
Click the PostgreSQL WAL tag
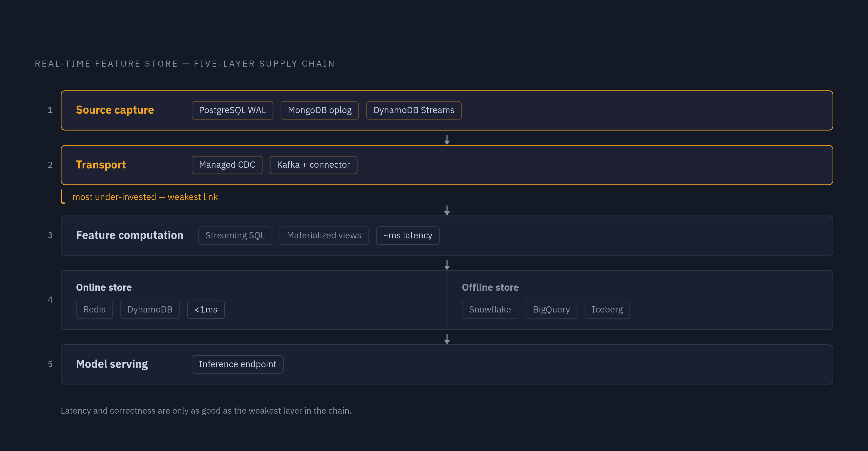[232, 110]
